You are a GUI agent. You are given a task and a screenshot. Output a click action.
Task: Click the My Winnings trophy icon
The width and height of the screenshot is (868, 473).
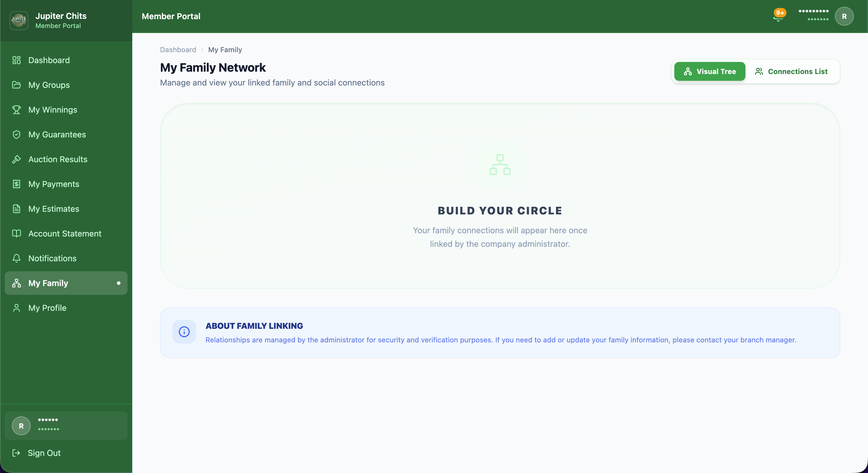pos(17,110)
